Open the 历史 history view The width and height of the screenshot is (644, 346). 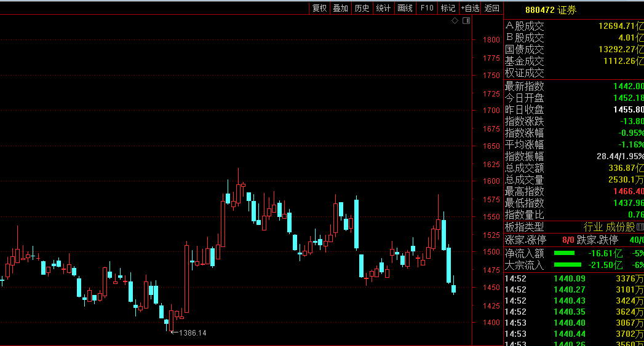click(x=362, y=8)
